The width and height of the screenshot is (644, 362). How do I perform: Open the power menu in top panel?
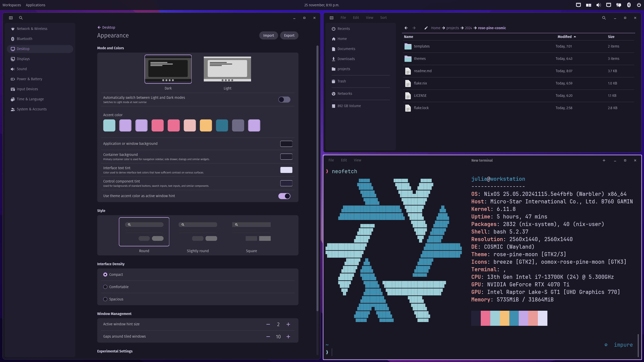click(639, 5)
